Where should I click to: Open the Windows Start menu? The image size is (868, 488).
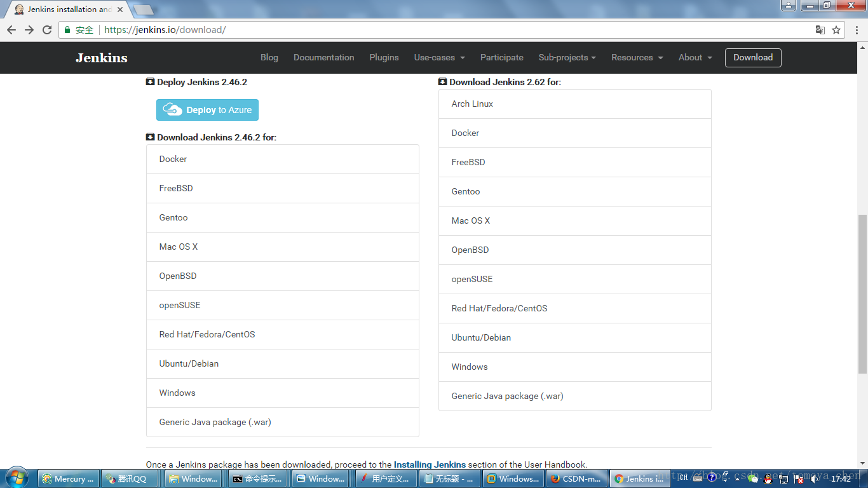17,478
